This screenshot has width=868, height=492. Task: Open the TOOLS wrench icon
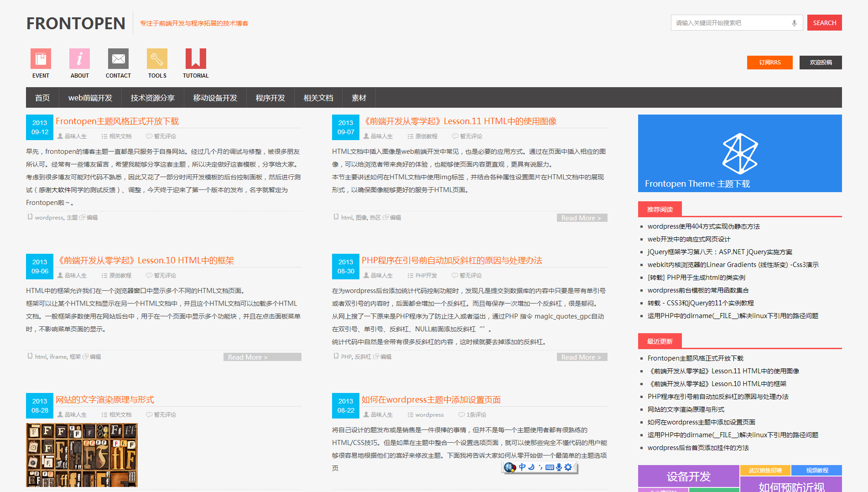(x=157, y=59)
